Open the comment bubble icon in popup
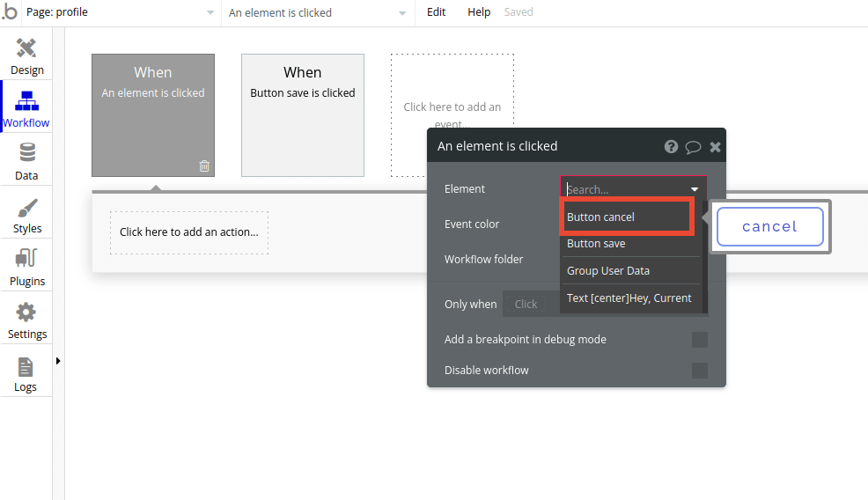 tap(693, 147)
